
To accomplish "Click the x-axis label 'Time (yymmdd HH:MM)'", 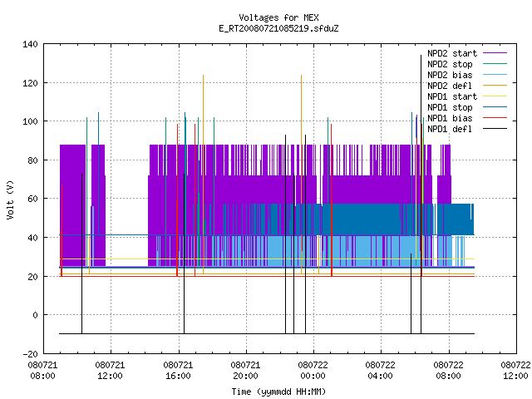I will [x=278, y=392].
